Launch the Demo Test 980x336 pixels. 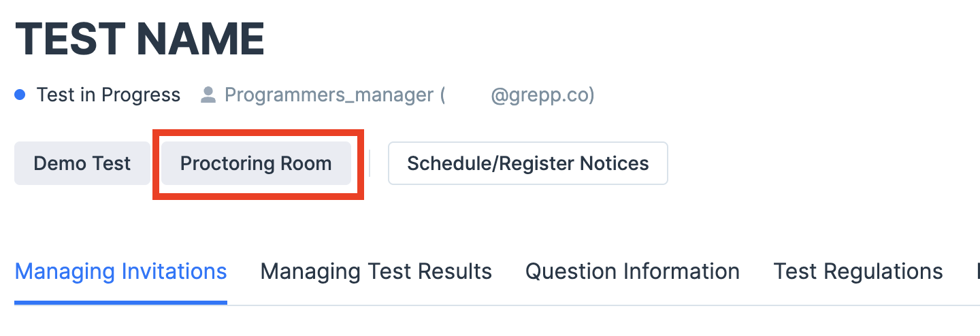82,163
